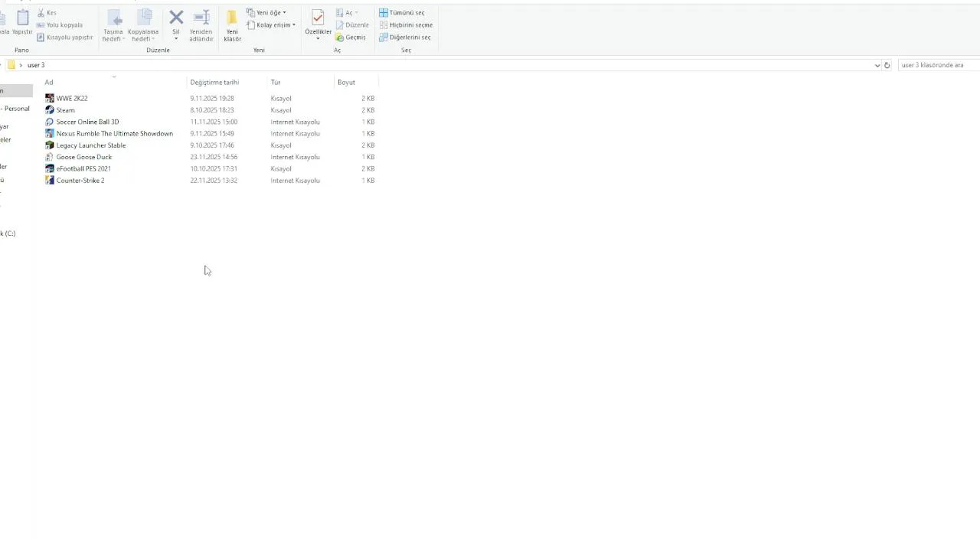This screenshot has height=551, width=980.
Task: Expand the arrow under Sil
Action: click(176, 38)
